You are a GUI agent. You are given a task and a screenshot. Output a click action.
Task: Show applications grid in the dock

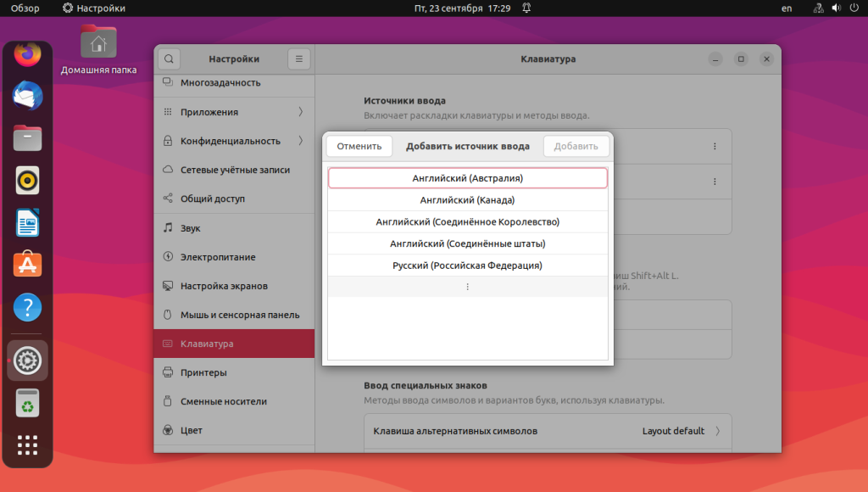pos(27,444)
